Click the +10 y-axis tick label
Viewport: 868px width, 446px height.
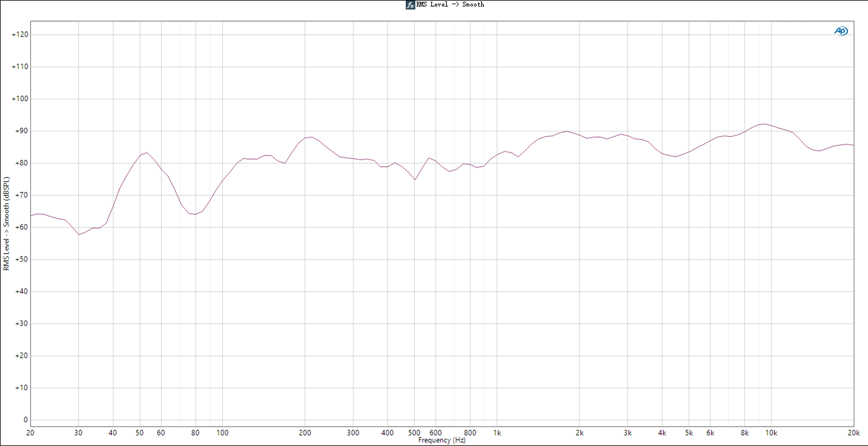tap(21, 388)
